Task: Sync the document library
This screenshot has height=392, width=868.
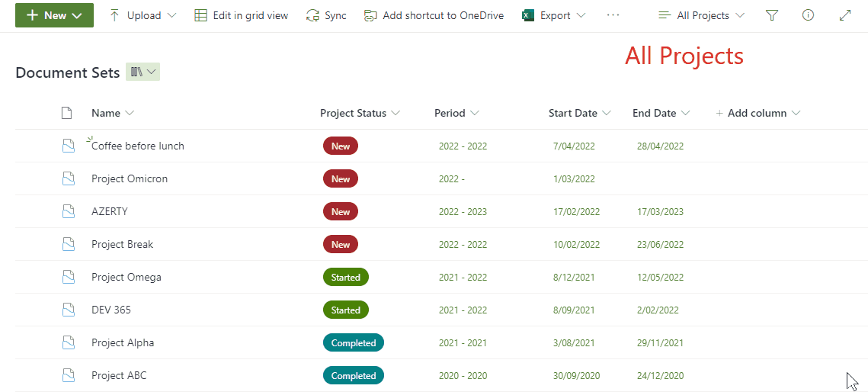Action: click(326, 15)
